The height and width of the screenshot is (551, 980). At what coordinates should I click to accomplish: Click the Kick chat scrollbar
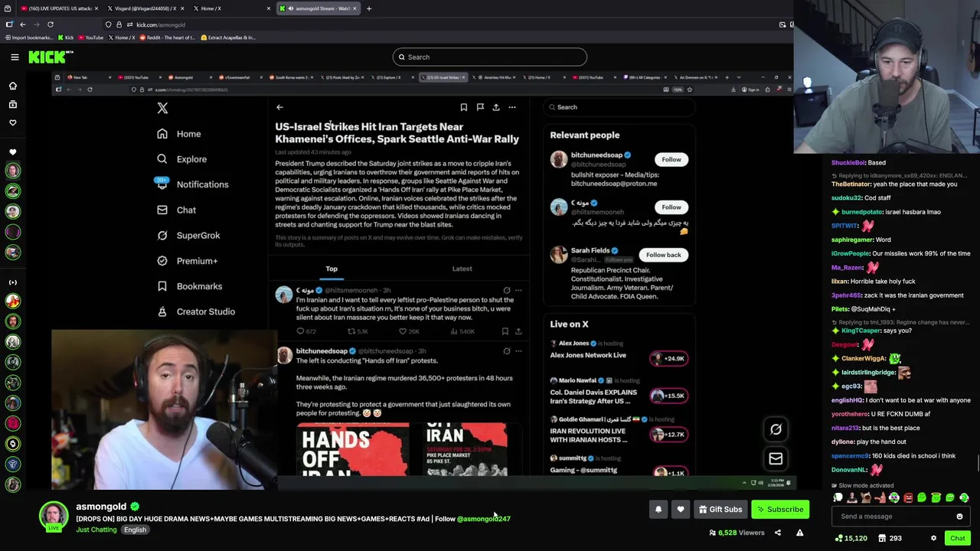coord(978,463)
